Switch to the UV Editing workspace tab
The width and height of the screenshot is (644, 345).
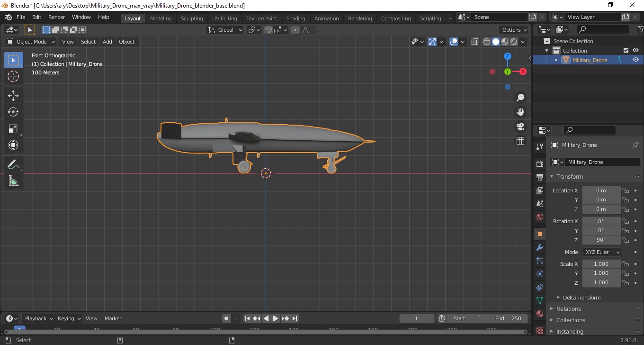click(224, 18)
